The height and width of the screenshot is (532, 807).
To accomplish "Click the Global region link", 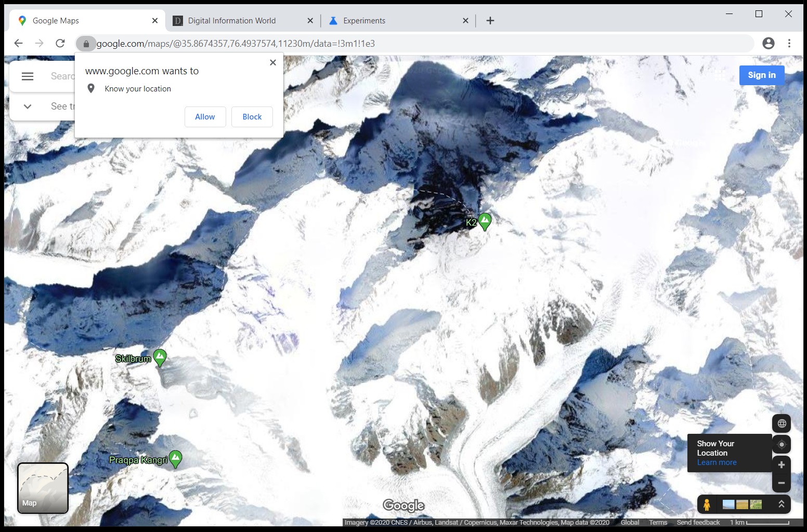I will (x=630, y=523).
